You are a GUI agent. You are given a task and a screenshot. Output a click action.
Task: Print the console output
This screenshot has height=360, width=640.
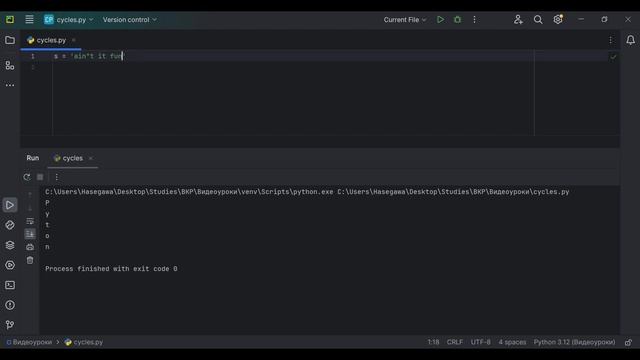click(x=30, y=247)
